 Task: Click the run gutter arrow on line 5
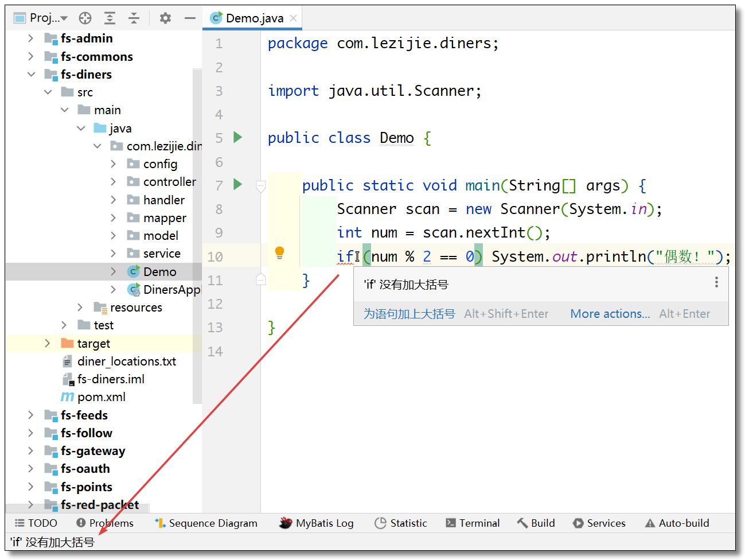click(x=238, y=137)
